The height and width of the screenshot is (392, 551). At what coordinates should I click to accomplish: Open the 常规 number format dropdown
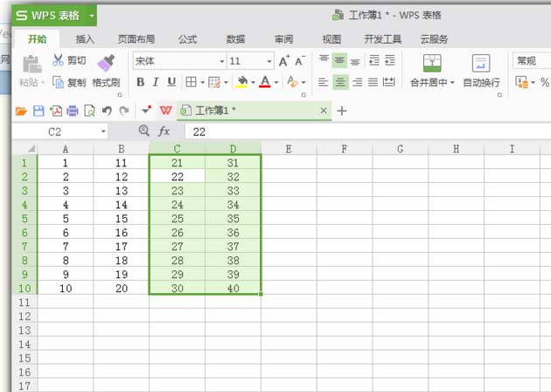coord(532,61)
